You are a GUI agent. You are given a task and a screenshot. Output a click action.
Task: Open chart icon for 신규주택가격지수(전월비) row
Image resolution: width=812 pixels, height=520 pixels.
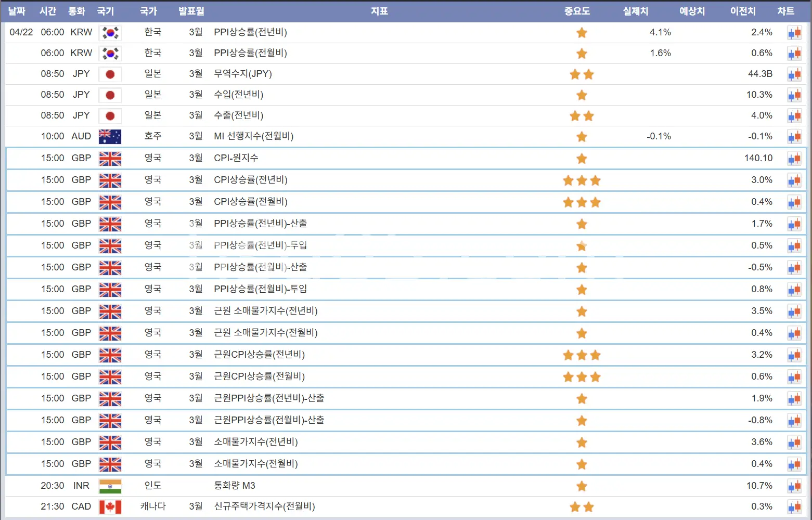[x=794, y=507]
